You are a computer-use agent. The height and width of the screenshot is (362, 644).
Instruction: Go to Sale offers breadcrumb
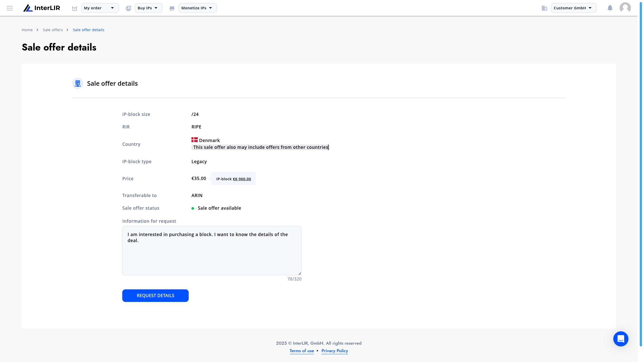click(53, 30)
